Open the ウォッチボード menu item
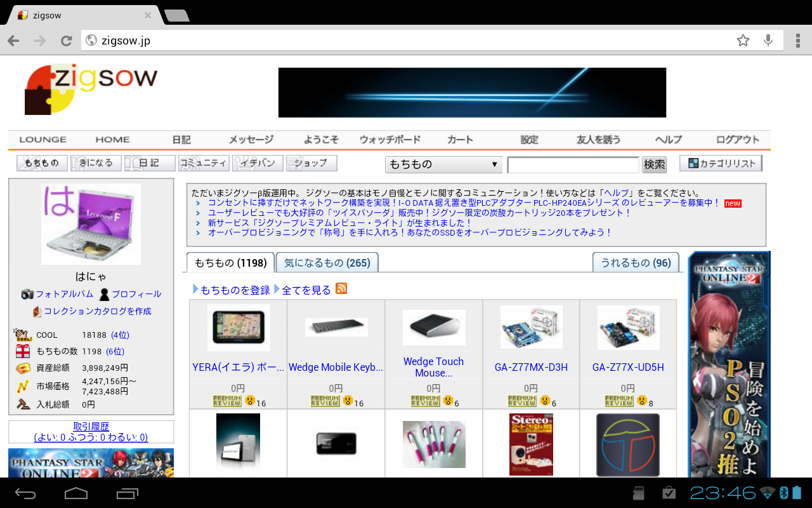The height and width of the screenshot is (508, 812). point(390,140)
